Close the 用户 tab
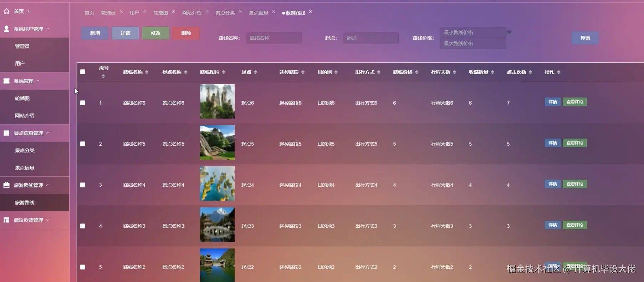The height and width of the screenshot is (282, 644). coord(145,11)
